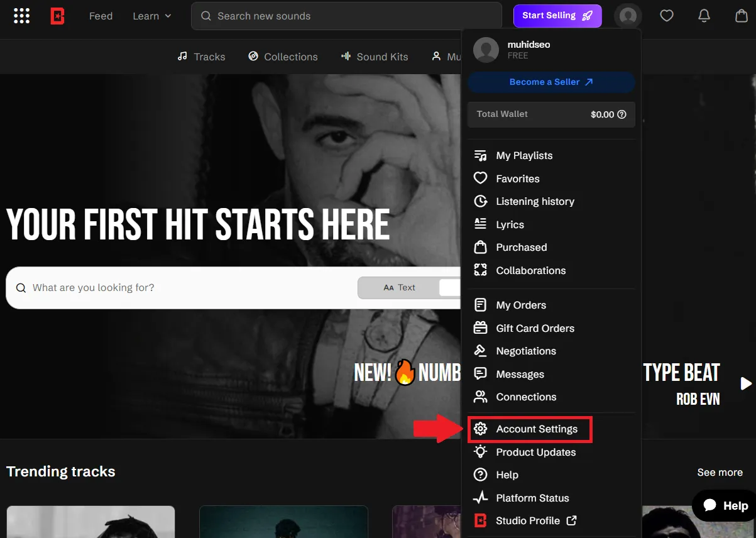This screenshot has width=756, height=538.
Task: Open the shopping bag cart icon
Action: (742, 16)
